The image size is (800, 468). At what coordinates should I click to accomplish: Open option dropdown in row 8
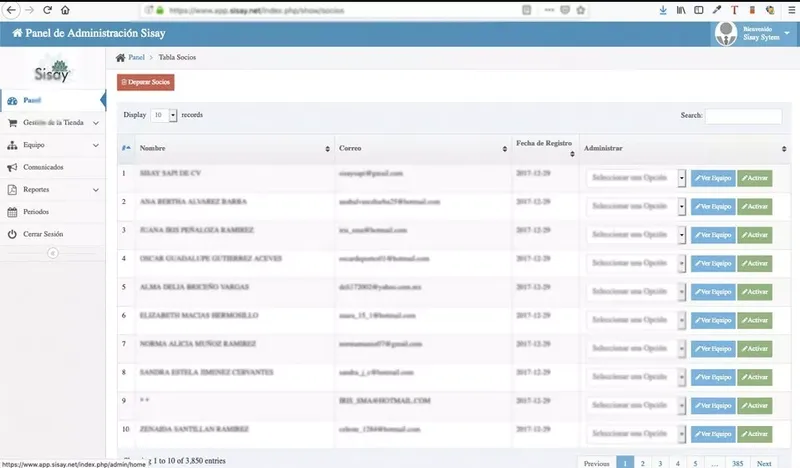pyautogui.click(x=636, y=377)
